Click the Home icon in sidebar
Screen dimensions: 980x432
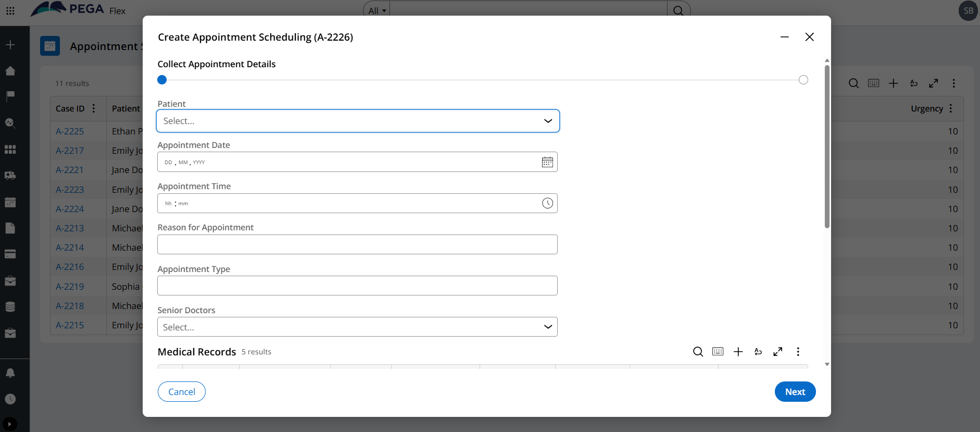tap(10, 71)
